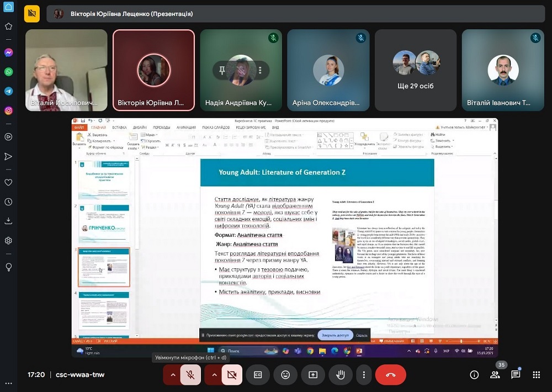Open the meeting chat panel
This screenshot has width=552, height=392.
(x=516, y=374)
